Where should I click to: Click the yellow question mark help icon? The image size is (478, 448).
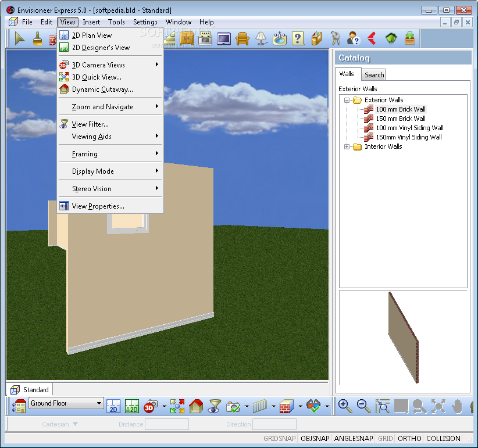point(298,39)
